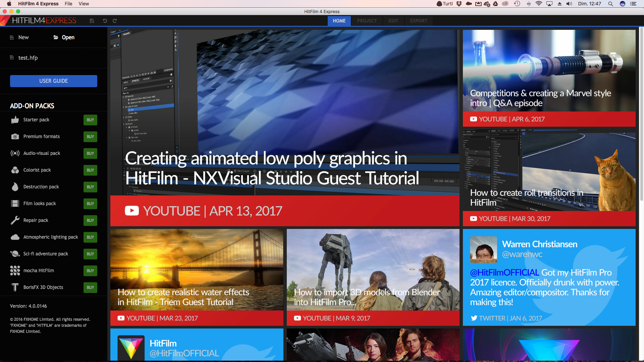Open the Notification Center icon
Image resolution: width=644 pixels, height=362 pixels.
pos(633,4)
